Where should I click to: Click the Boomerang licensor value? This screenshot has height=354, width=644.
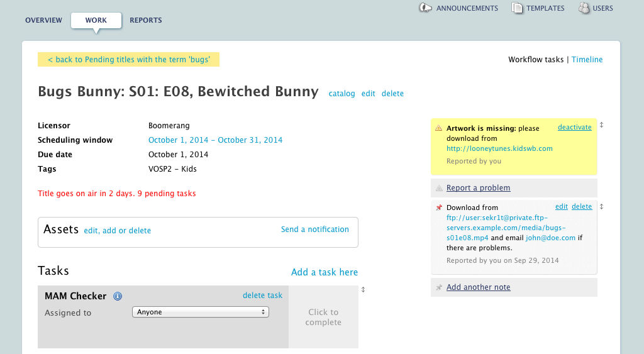(x=169, y=126)
